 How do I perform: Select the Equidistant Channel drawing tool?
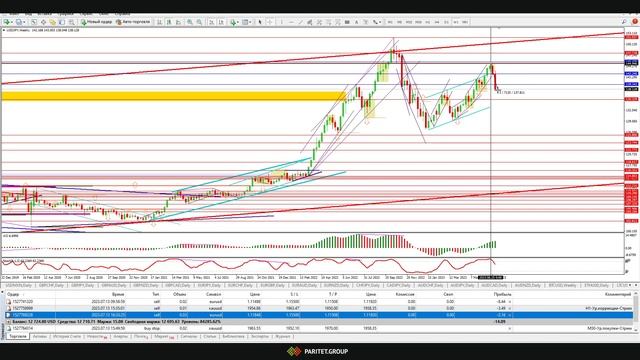(310, 22)
